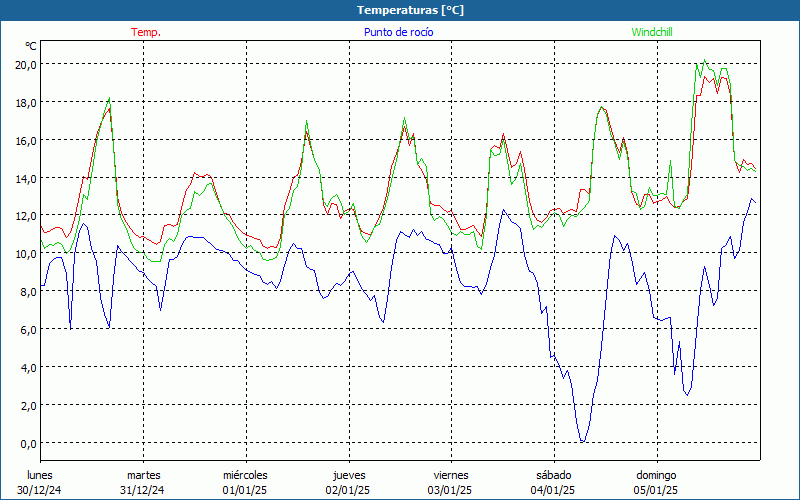Click the "jueves" day label
This screenshot has height=500, width=800.
point(349,475)
